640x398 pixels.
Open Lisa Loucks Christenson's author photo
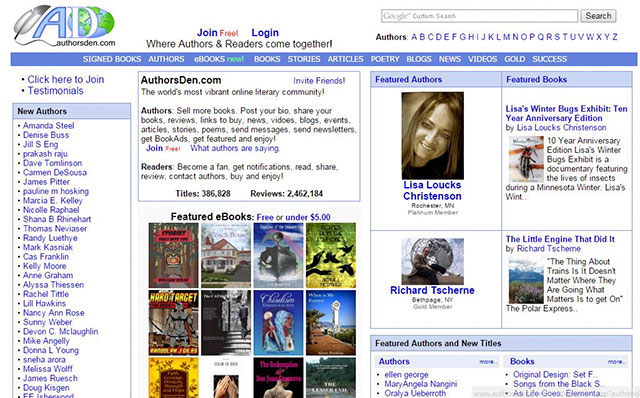point(432,136)
